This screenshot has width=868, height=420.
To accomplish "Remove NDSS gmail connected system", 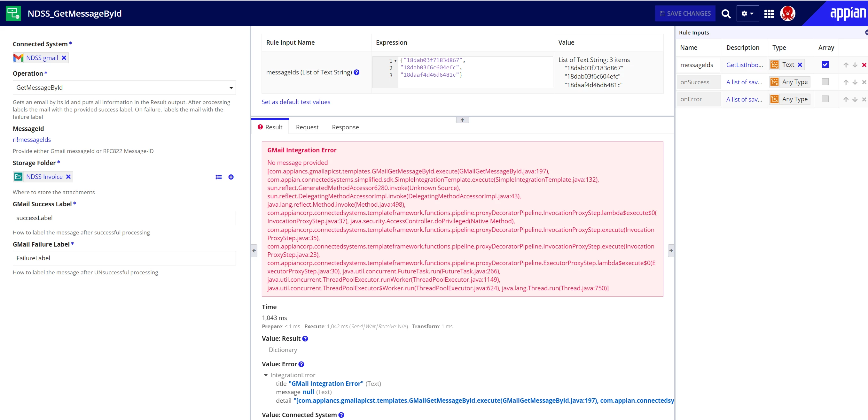I will 64,58.
